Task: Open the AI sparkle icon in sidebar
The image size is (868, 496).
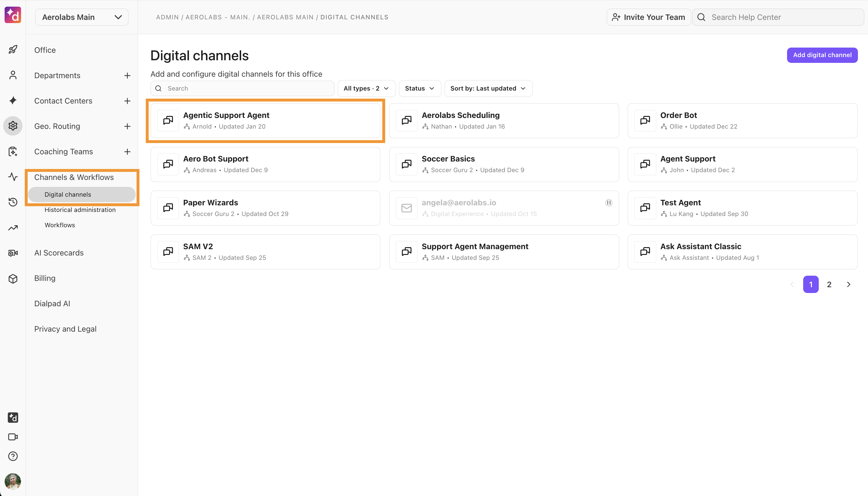Action: (13, 100)
